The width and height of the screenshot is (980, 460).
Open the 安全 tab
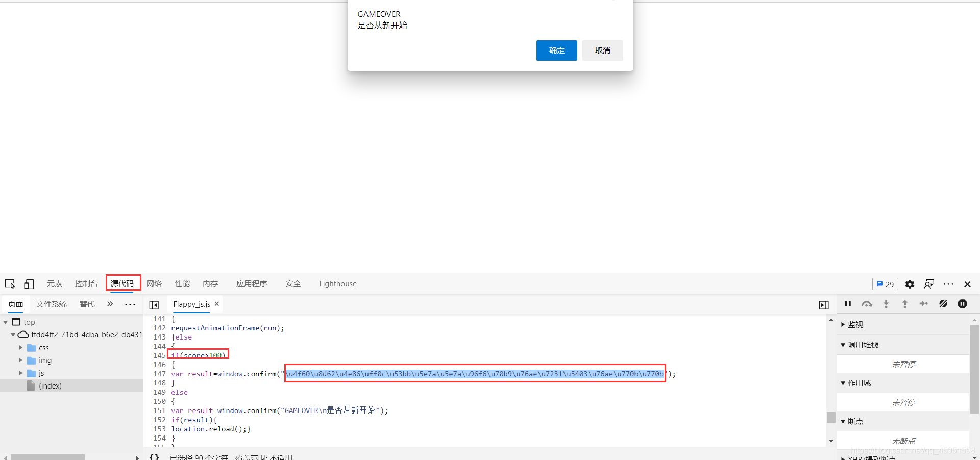click(x=293, y=284)
